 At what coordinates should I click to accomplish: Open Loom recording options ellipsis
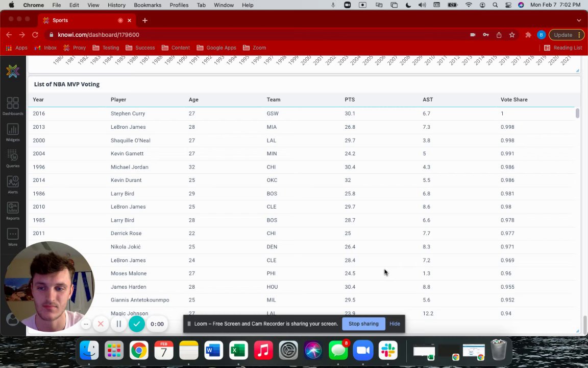tap(86, 324)
